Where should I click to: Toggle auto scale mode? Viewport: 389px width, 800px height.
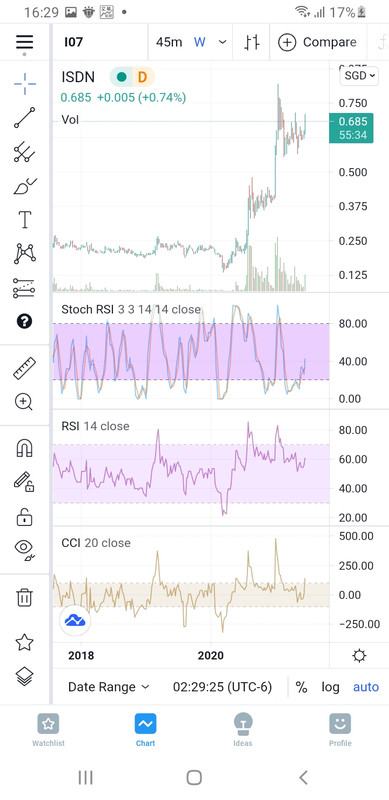pyautogui.click(x=366, y=687)
